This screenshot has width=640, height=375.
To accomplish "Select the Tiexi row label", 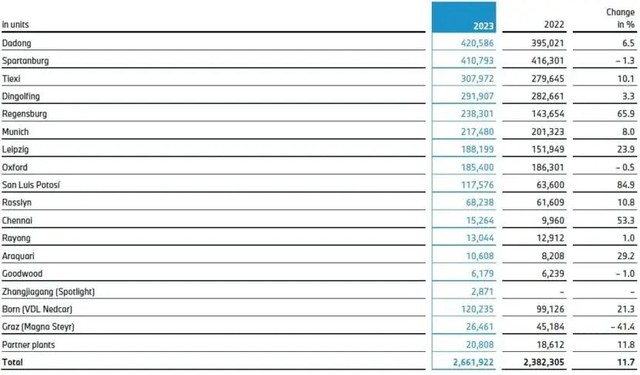I will (x=11, y=78).
